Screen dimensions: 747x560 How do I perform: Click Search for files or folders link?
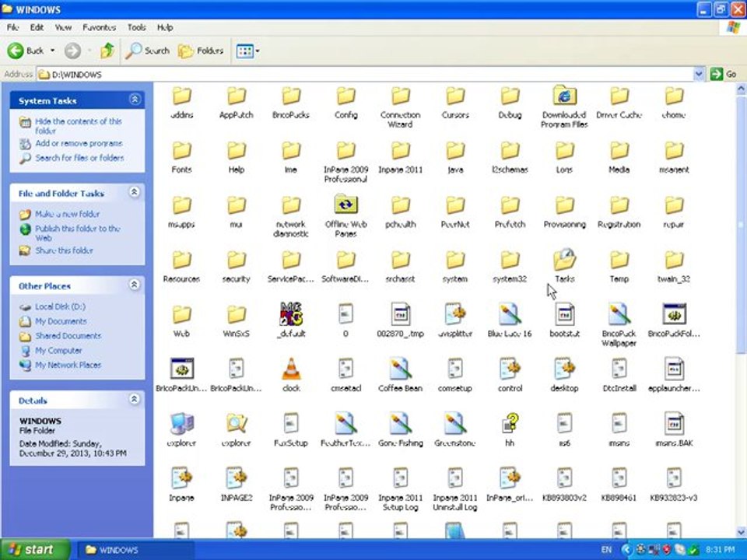(79, 158)
